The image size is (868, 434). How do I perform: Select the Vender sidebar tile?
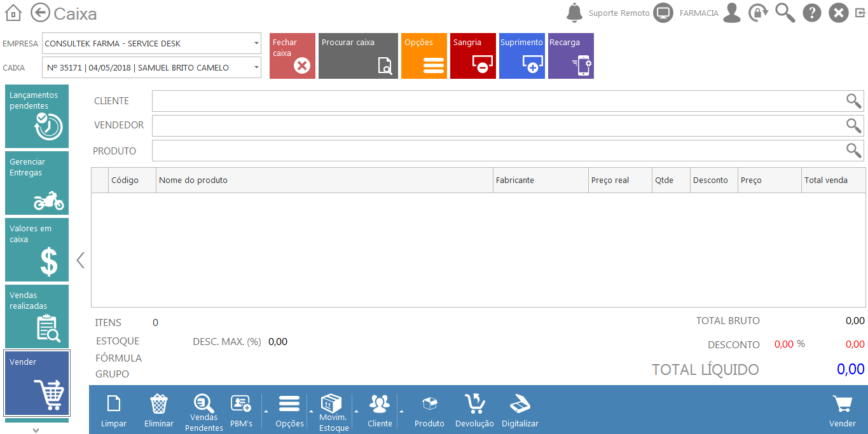(37, 383)
